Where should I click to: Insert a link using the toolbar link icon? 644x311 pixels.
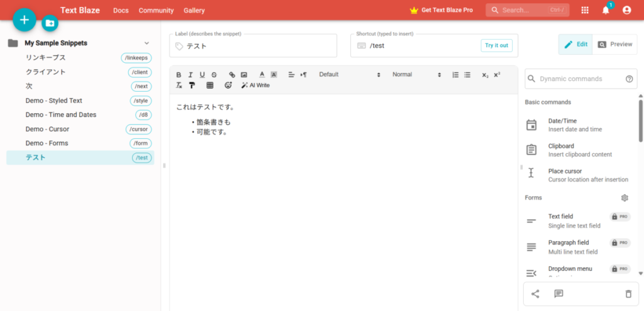point(232,75)
